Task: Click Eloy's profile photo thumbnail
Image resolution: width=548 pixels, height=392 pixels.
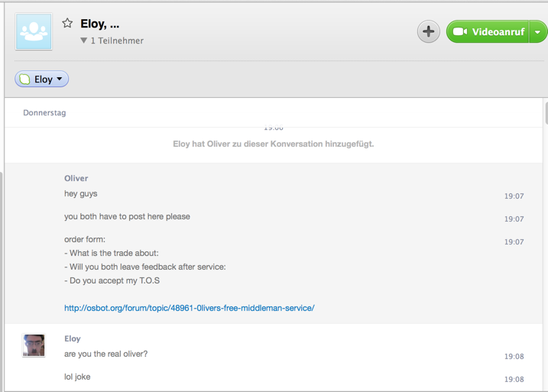Action: click(x=34, y=345)
